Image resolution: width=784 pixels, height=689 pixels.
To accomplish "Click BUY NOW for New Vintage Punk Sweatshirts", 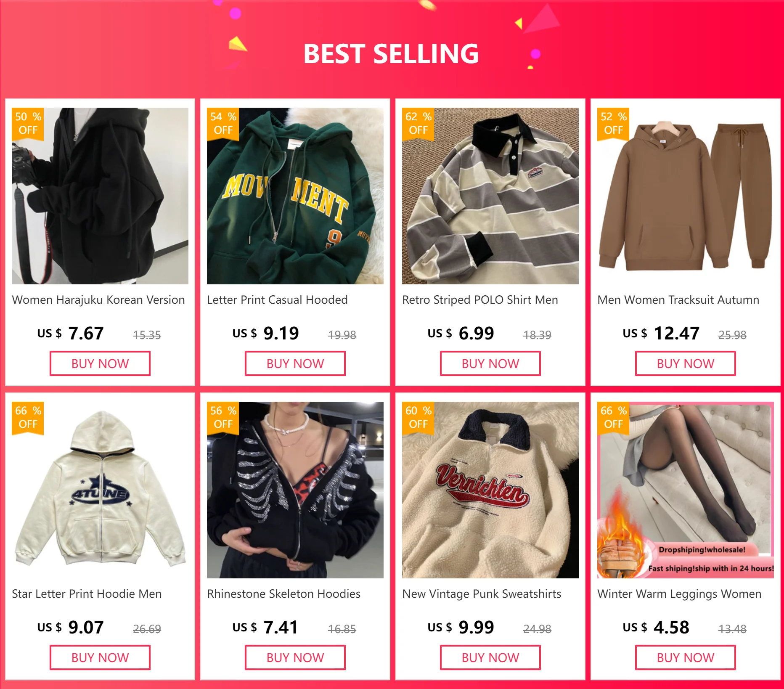I will tap(490, 657).
